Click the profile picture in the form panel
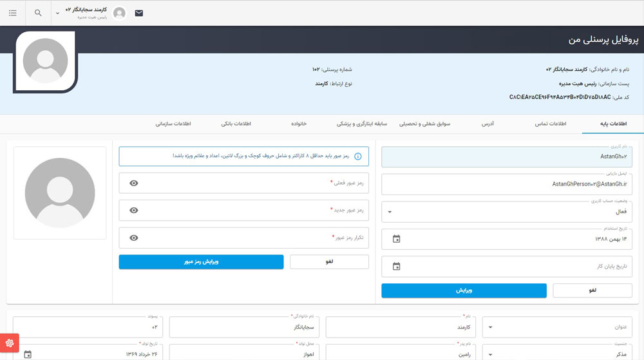Screen dimensions: 644x360 (60, 193)
